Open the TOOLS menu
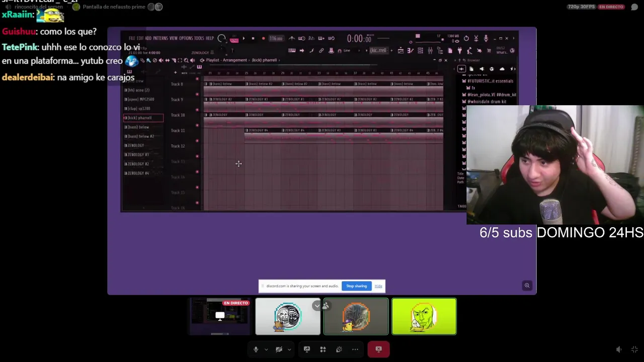The width and height of the screenshot is (644, 362). pos(199,38)
